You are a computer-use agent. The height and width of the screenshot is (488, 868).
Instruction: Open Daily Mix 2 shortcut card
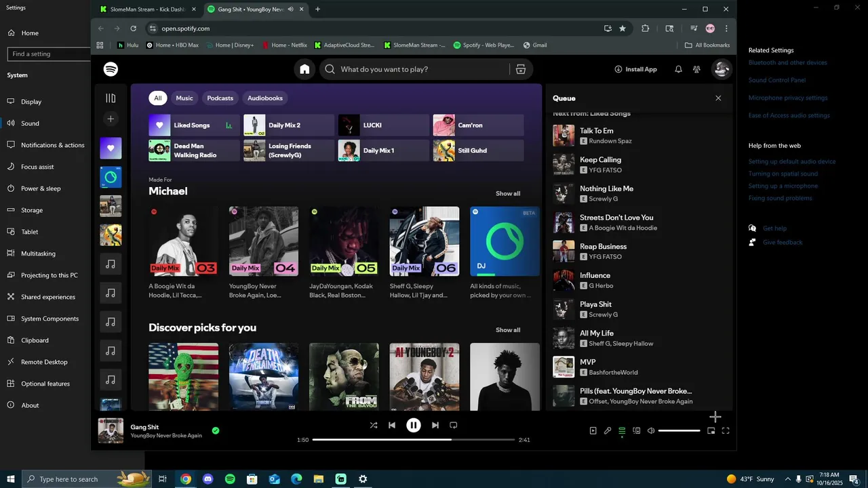[289, 125]
